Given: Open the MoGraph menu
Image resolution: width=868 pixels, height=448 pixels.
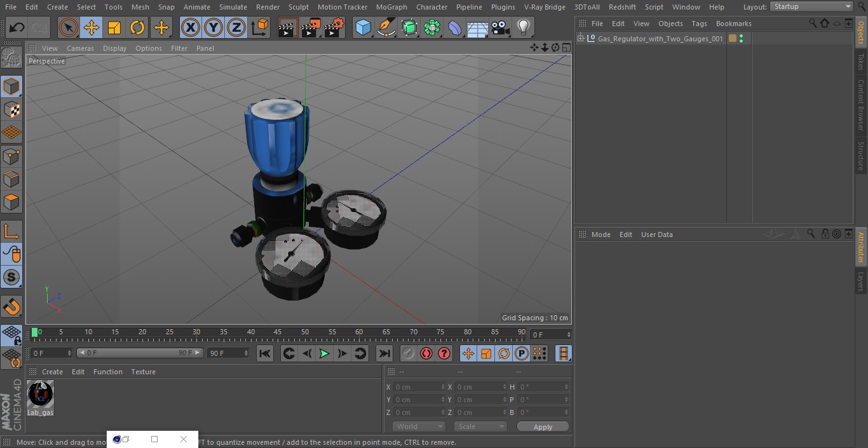Looking at the screenshot, I should [391, 7].
